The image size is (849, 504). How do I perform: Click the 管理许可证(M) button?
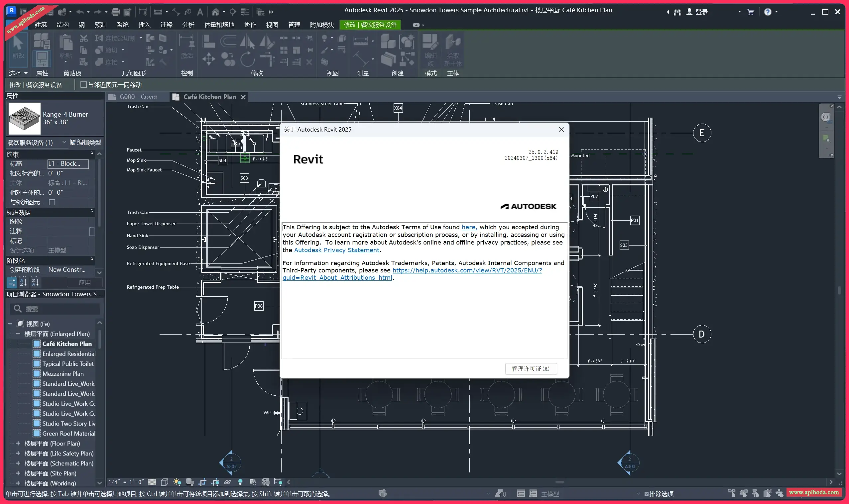point(530,368)
